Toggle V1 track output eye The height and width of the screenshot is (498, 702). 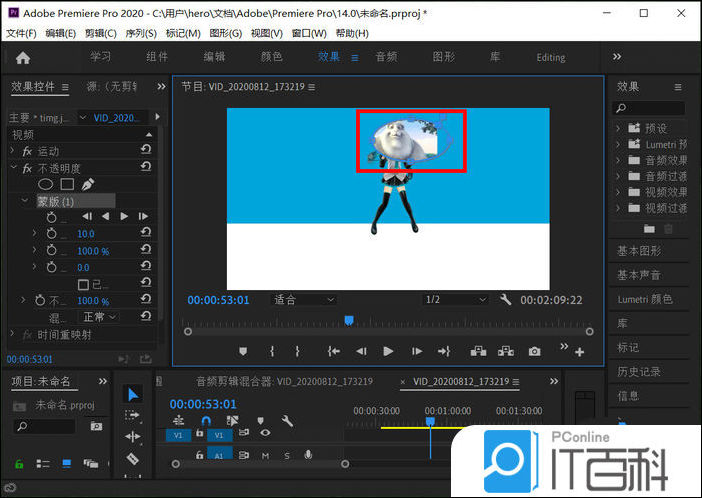pyautogui.click(x=265, y=434)
